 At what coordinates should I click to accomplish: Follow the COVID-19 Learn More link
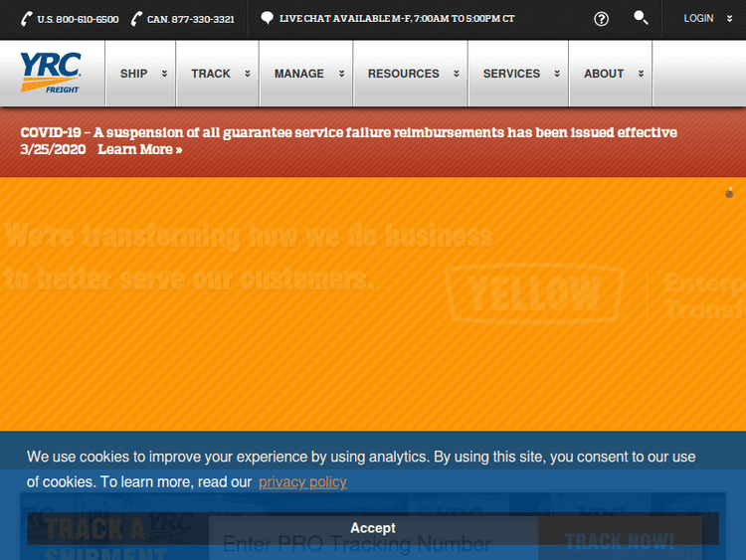139,149
